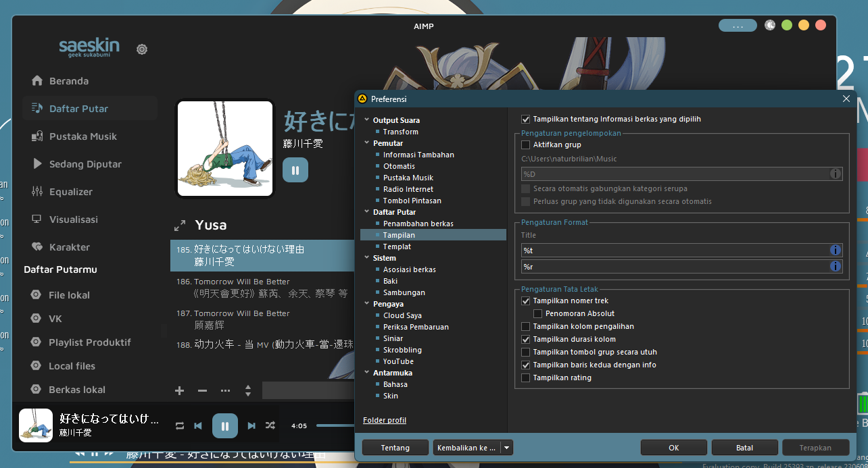The width and height of the screenshot is (868, 468).
Task: Pause playback with the button under the song title
Action: click(295, 170)
